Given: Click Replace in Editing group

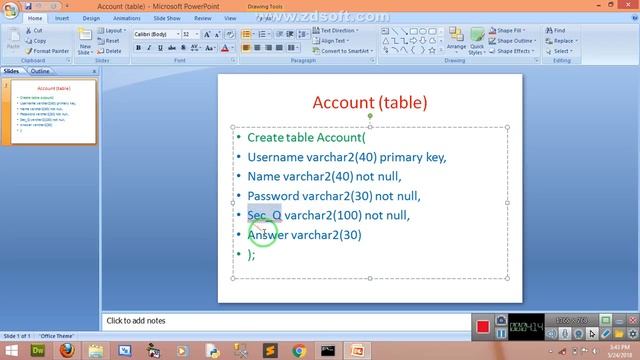Looking at the screenshot, I should (x=562, y=41).
